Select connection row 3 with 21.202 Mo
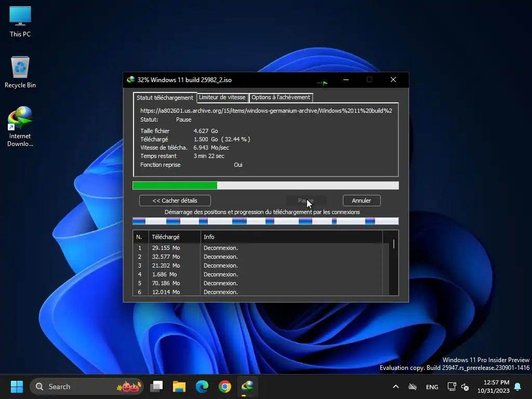The width and height of the screenshot is (532, 399). (x=258, y=265)
